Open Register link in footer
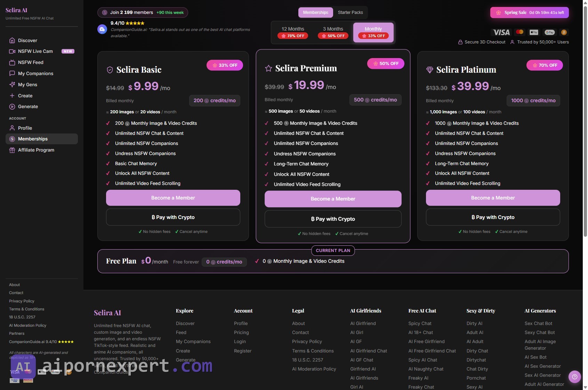 [243, 351]
